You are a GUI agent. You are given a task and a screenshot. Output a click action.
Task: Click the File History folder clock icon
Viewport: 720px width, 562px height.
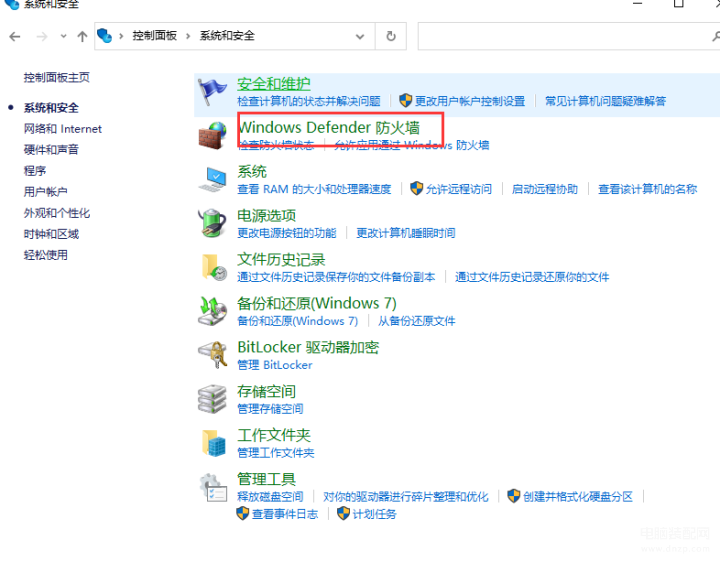coord(214,267)
